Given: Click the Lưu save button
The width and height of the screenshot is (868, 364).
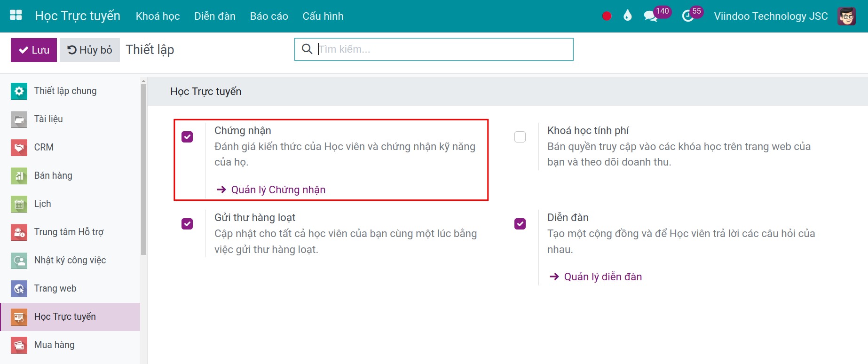Looking at the screenshot, I should 34,50.
